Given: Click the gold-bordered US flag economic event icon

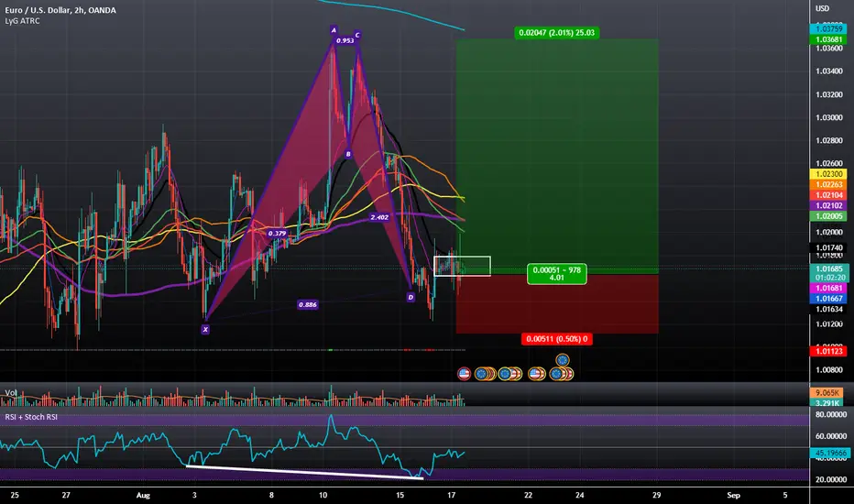Looking at the screenshot, I should point(536,374).
